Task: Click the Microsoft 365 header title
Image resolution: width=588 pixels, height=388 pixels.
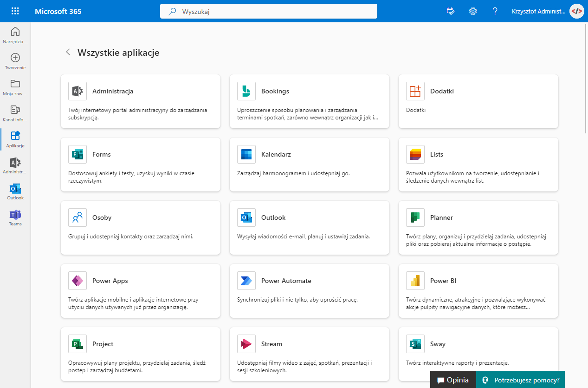Action: pyautogui.click(x=58, y=11)
